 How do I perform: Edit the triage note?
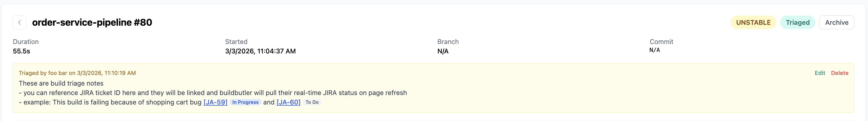click(x=819, y=73)
